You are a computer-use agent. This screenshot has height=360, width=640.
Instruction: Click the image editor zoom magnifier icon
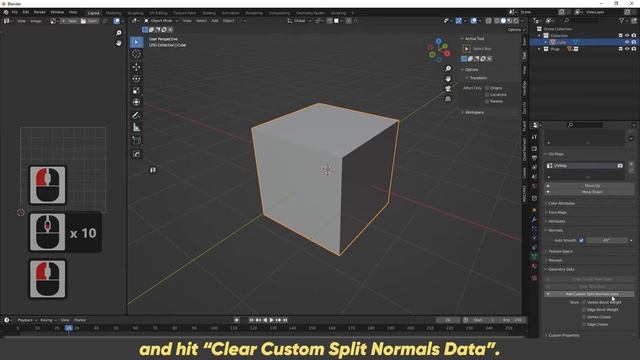tap(118, 33)
